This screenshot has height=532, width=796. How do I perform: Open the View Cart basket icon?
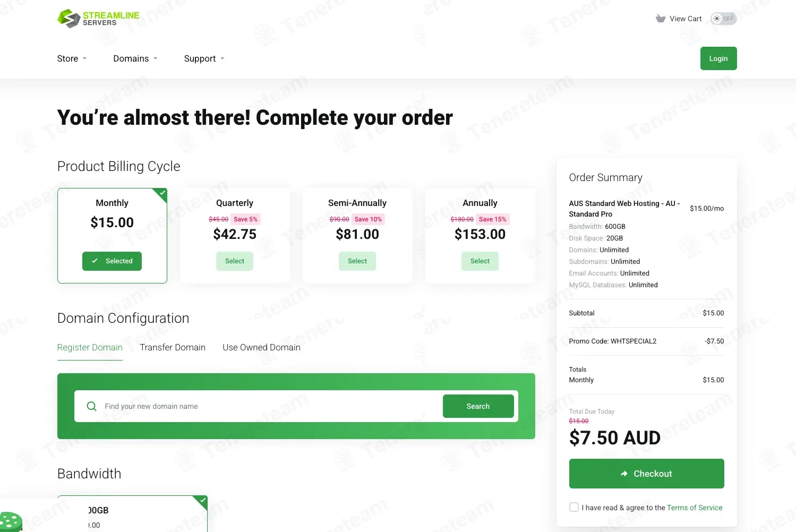(x=661, y=19)
